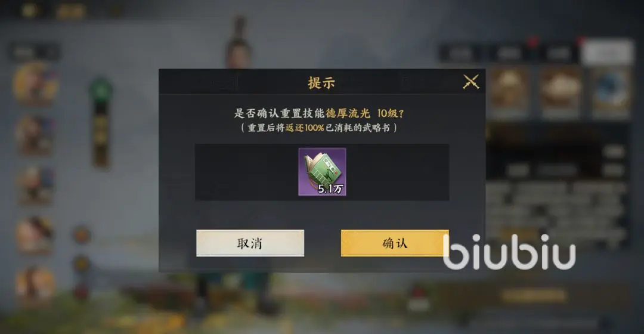Select the topmost general portrait in left sidebar
Image resolution: width=644 pixels, height=334 pixels.
pos(35,84)
